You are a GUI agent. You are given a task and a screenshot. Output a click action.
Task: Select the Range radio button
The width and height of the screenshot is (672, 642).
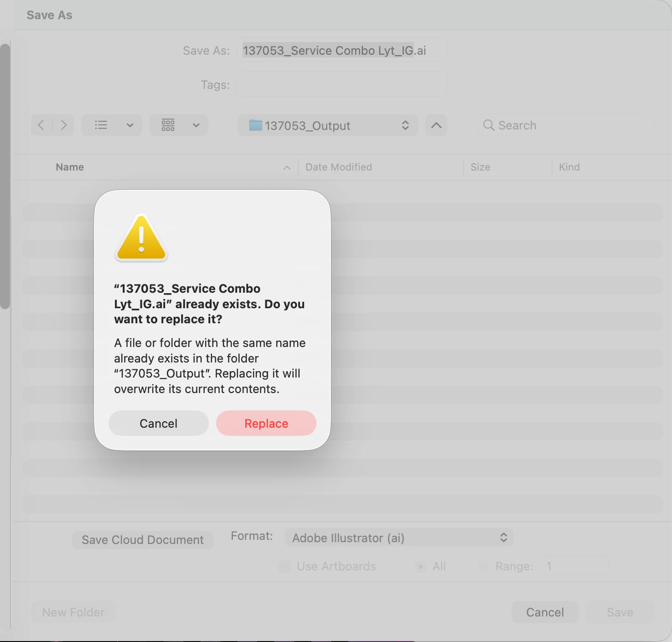(484, 566)
